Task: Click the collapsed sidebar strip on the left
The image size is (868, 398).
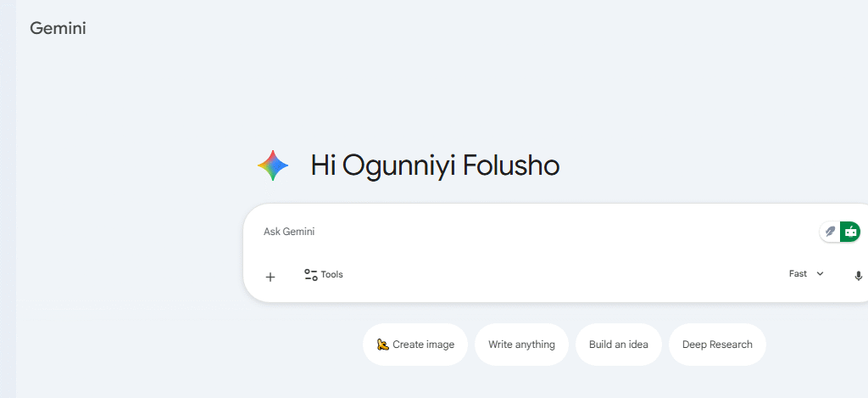Action: 8,199
